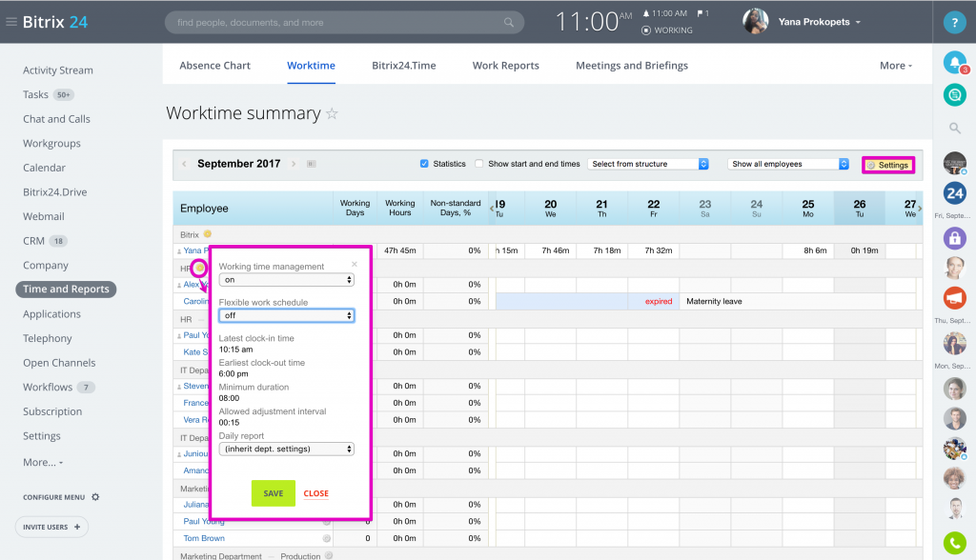Open Activity Stream in left menu
Screen dimensions: 976x560
(x=58, y=70)
